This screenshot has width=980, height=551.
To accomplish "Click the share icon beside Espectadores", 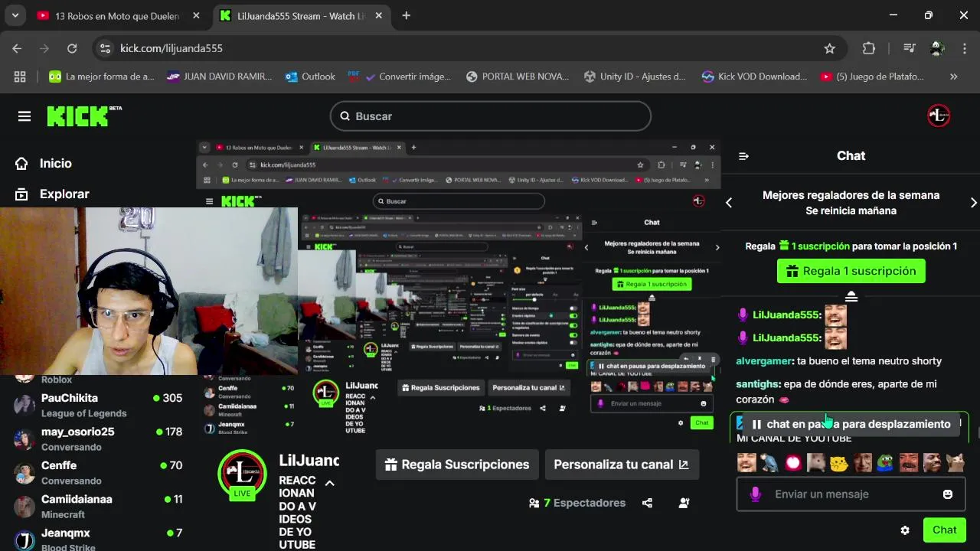I will (x=647, y=503).
